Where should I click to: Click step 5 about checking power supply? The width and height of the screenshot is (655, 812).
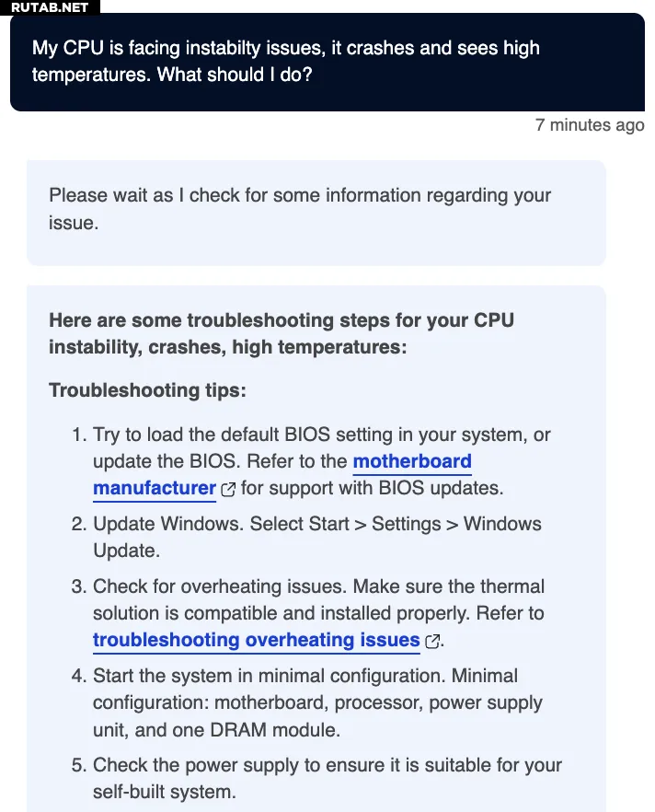pyautogui.click(x=327, y=765)
